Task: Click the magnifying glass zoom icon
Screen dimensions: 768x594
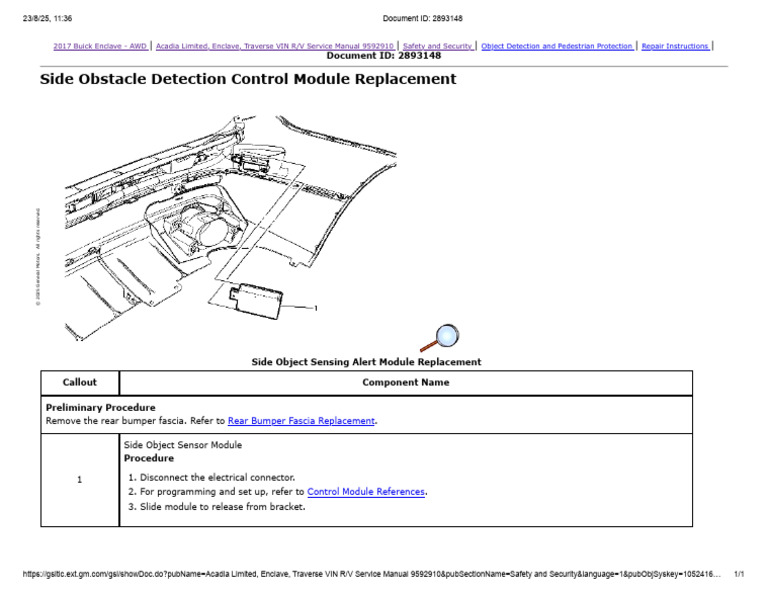Action: [x=440, y=338]
